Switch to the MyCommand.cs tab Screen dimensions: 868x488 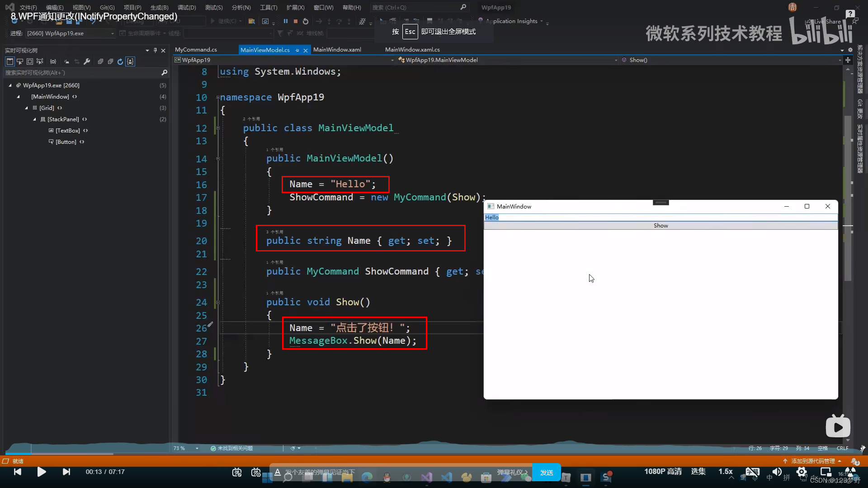(196, 50)
